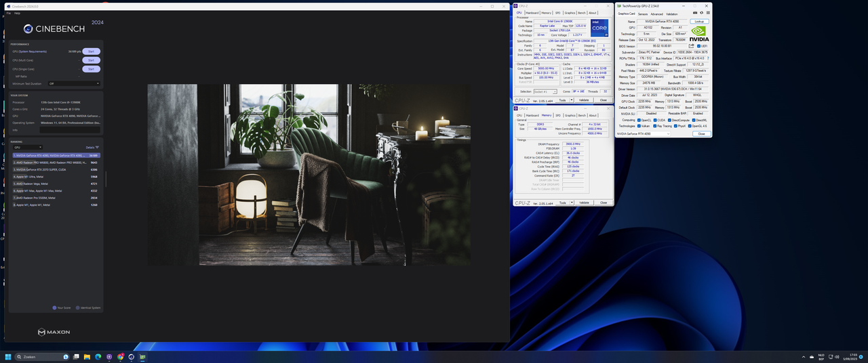
Task: Click the Cinebench ranking list scrollbar
Action: (105, 179)
